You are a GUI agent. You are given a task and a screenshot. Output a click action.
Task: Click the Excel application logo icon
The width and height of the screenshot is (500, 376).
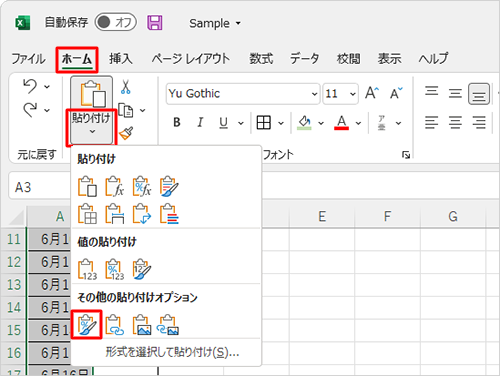pyautogui.click(x=22, y=23)
